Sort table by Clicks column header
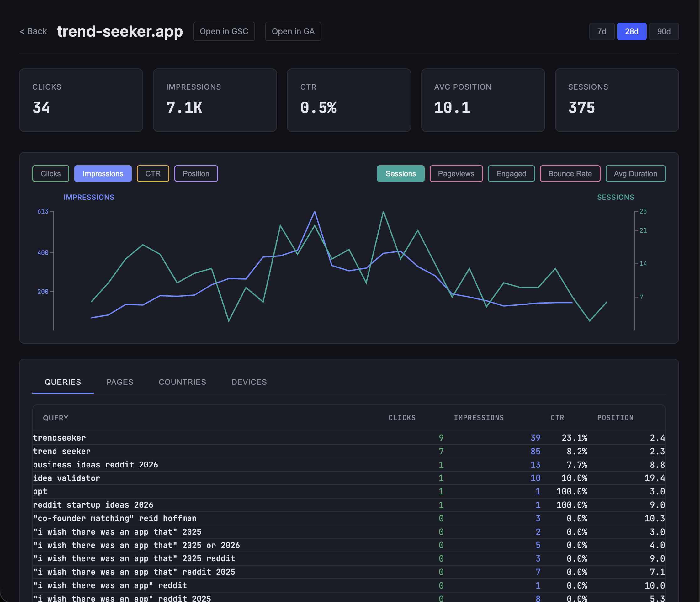The height and width of the screenshot is (602, 700). click(x=402, y=418)
